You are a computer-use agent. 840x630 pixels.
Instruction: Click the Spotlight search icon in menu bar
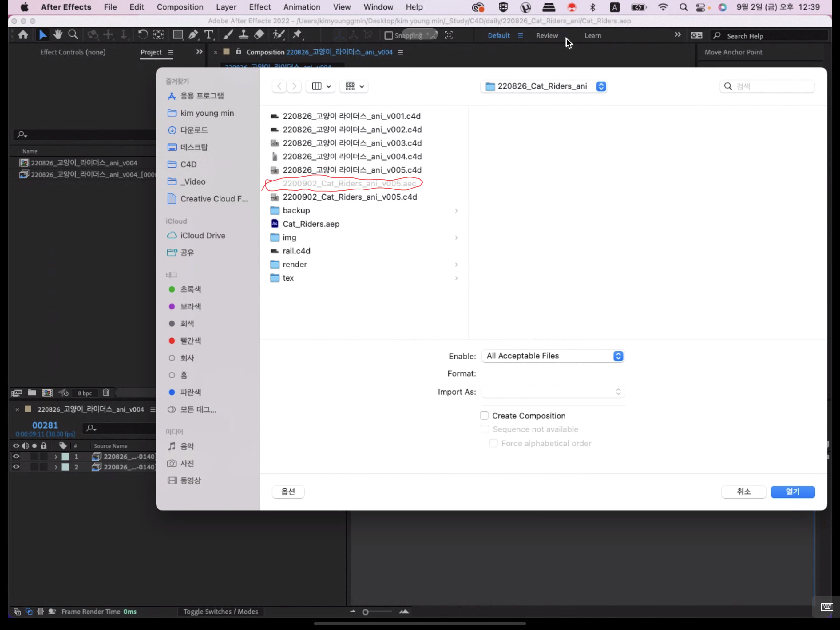coord(683,7)
